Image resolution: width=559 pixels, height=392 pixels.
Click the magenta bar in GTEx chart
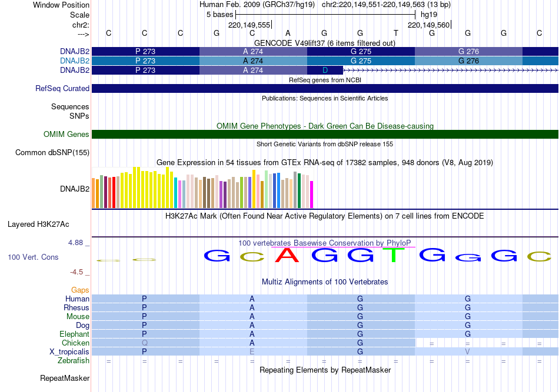312,195
